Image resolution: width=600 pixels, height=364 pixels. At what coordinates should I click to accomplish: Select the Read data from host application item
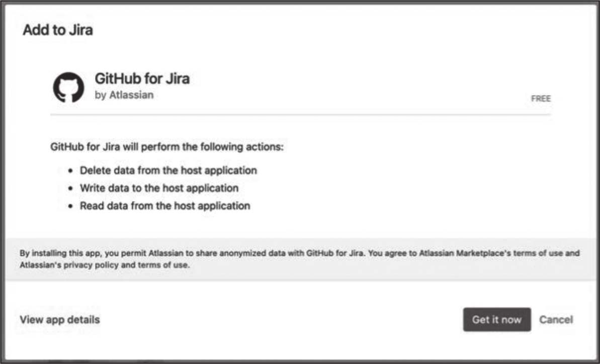[x=165, y=206]
